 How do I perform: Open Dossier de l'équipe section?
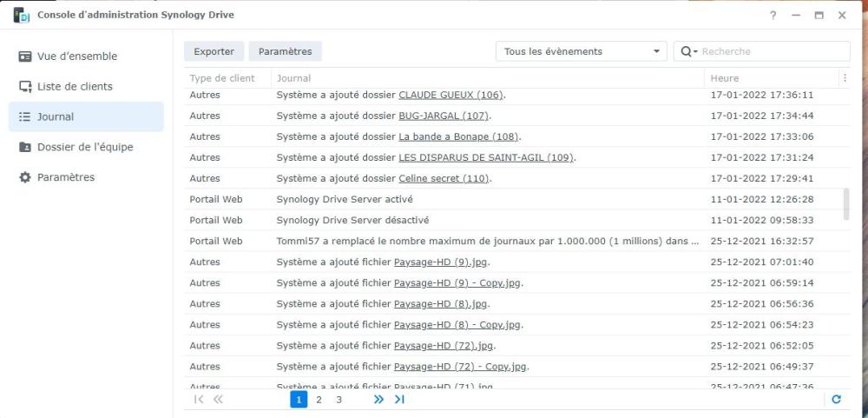tap(86, 147)
